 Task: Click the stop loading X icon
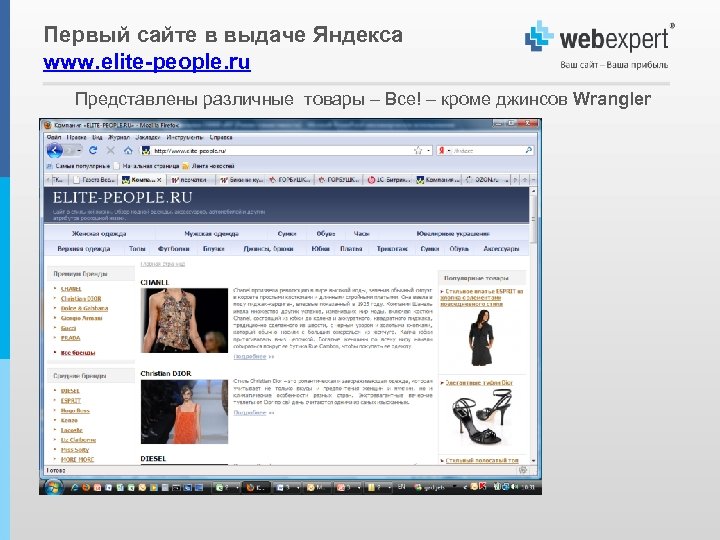[x=111, y=150]
